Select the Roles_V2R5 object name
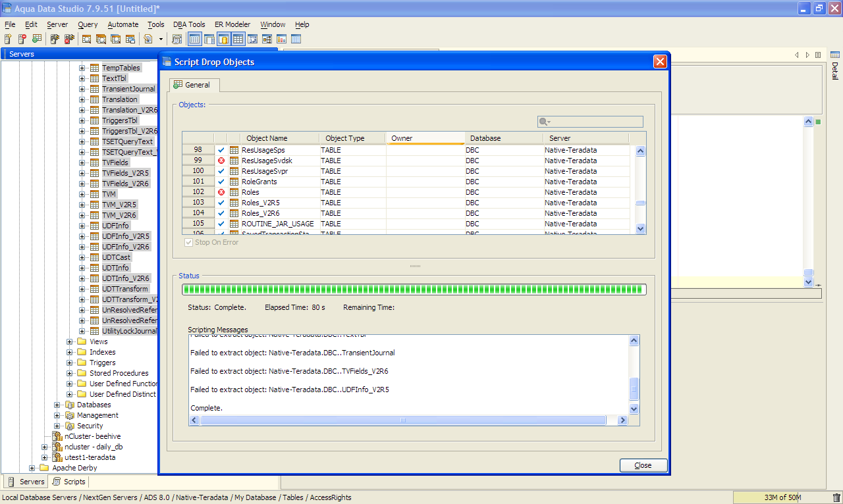 click(x=261, y=203)
